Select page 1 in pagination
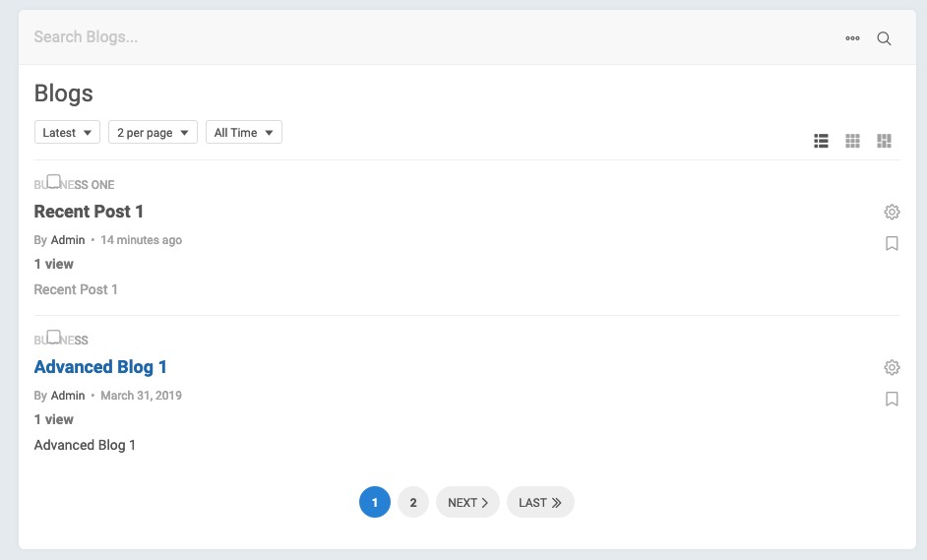The width and height of the screenshot is (927, 560). coord(375,503)
